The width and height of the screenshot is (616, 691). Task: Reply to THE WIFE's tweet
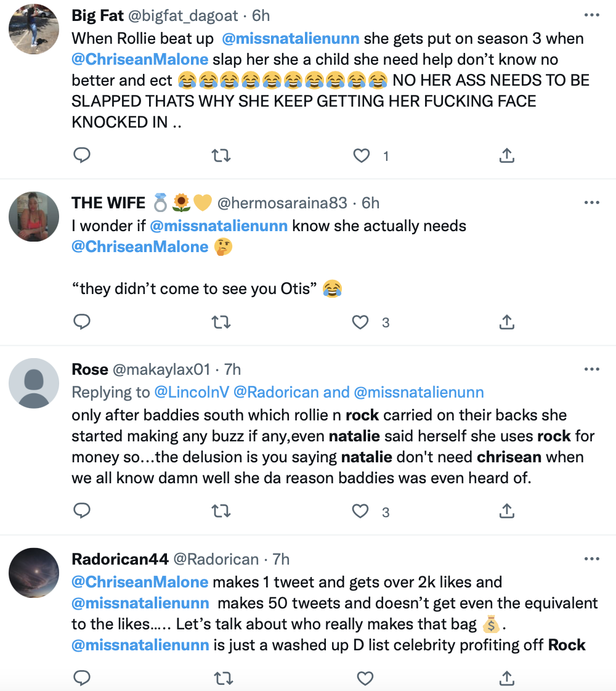tap(82, 322)
